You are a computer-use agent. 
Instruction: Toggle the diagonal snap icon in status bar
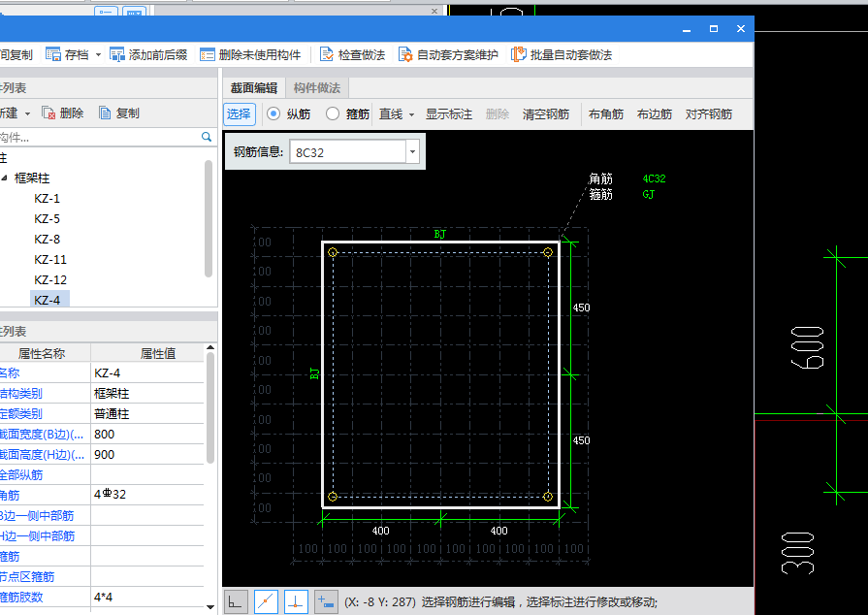266,601
